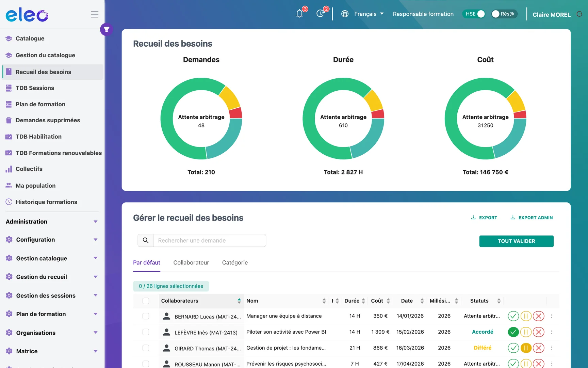588x368 pixels.
Task: Click the eleo logo
Action: (x=27, y=15)
